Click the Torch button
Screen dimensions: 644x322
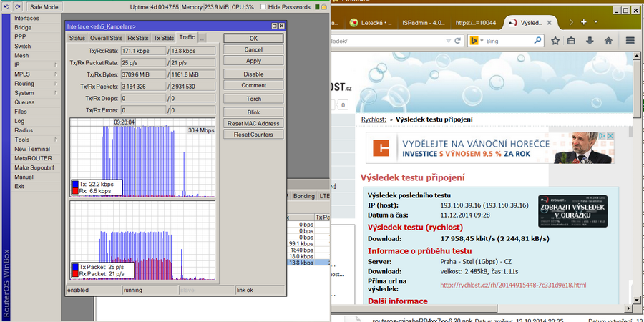pyautogui.click(x=253, y=99)
